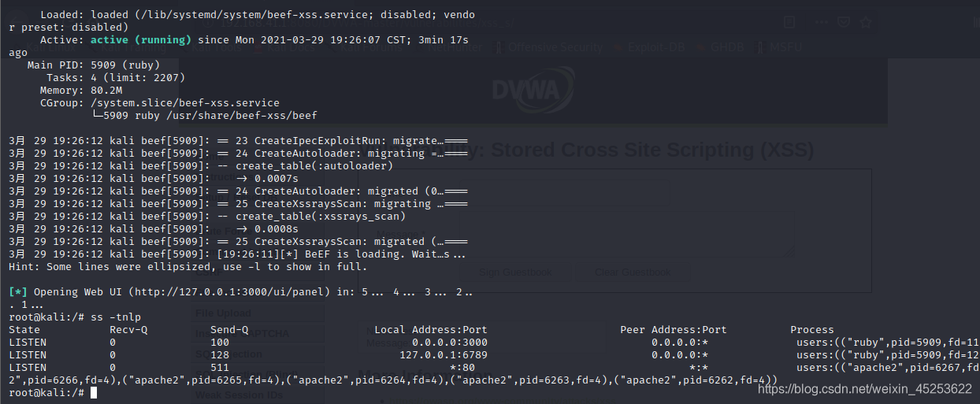Screen dimensions: 980x404
Task: Click the 'Peer Address:Port' column header
Action: (x=674, y=329)
